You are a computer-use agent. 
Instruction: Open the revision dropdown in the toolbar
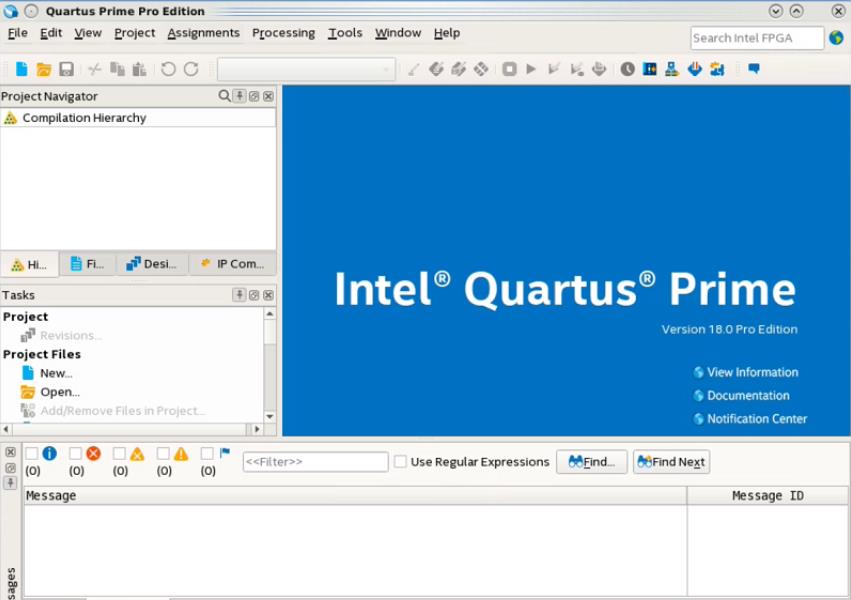pyautogui.click(x=306, y=69)
